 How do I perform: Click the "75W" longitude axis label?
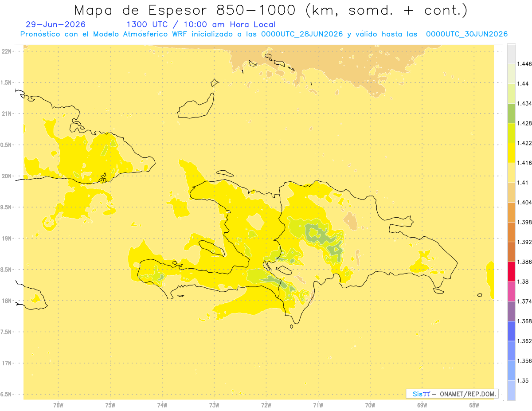(110, 405)
